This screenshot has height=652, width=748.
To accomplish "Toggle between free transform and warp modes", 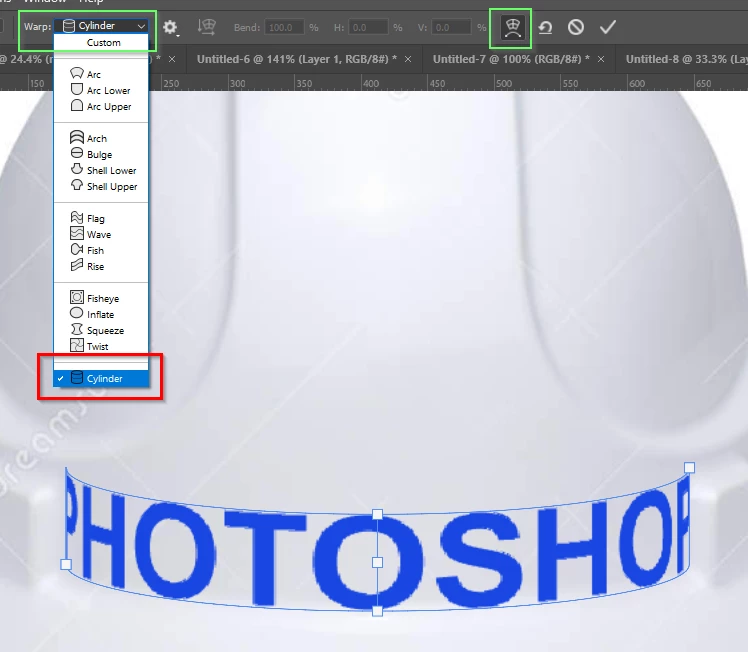I will click(x=512, y=28).
